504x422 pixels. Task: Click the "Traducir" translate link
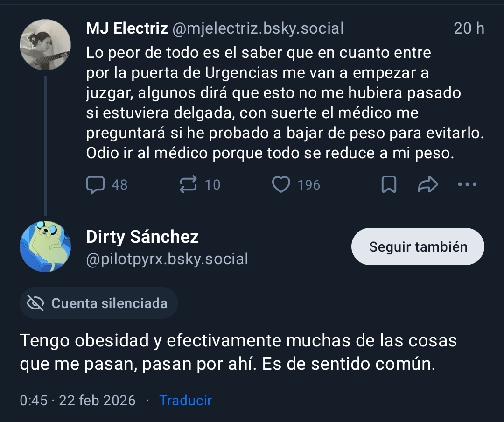coord(185,401)
